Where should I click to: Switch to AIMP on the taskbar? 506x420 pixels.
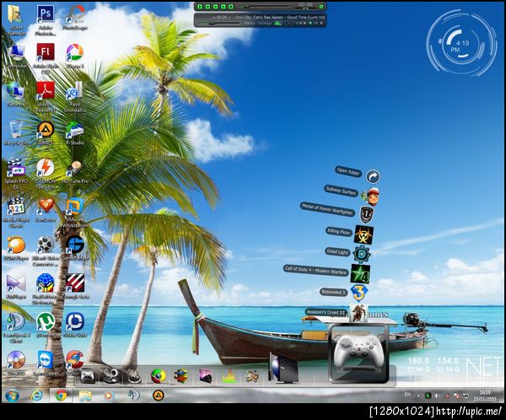pyautogui.click(x=159, y=396)
